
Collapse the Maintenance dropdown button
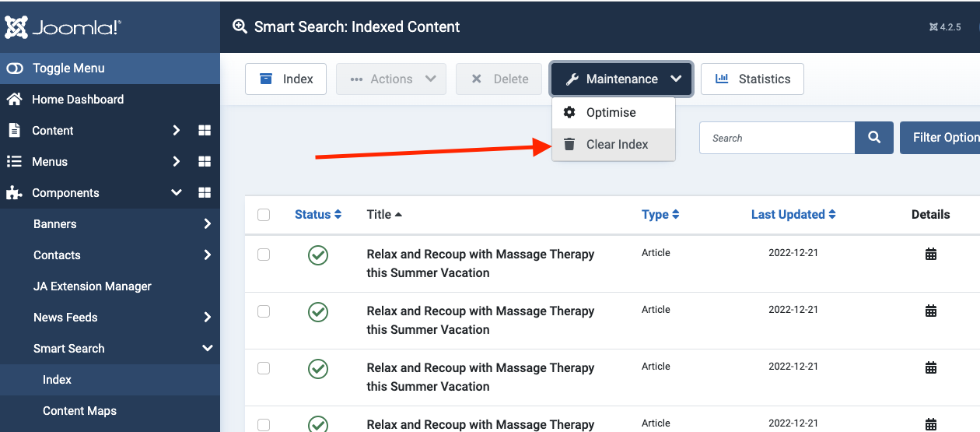[621, 79]
